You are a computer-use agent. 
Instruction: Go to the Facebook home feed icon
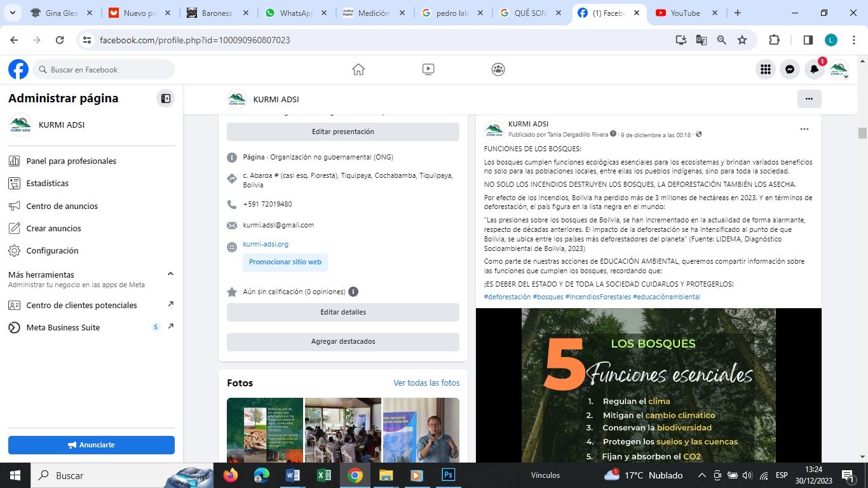[358, 69]
